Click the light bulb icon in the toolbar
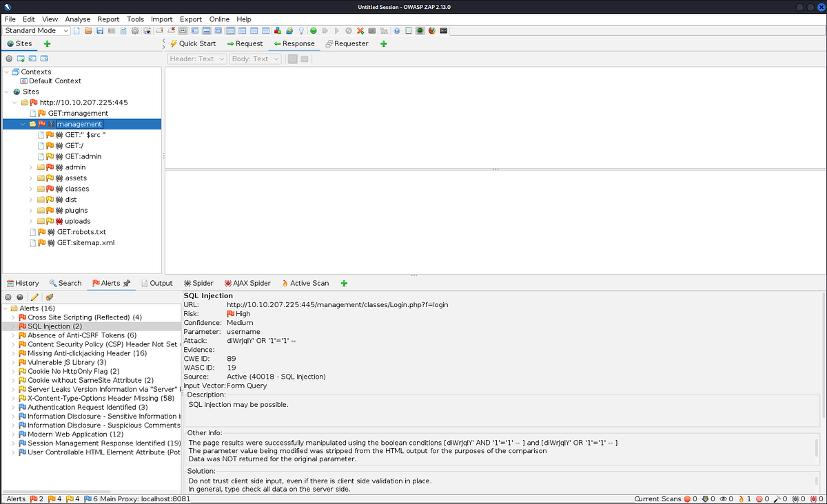 point(301,31)
